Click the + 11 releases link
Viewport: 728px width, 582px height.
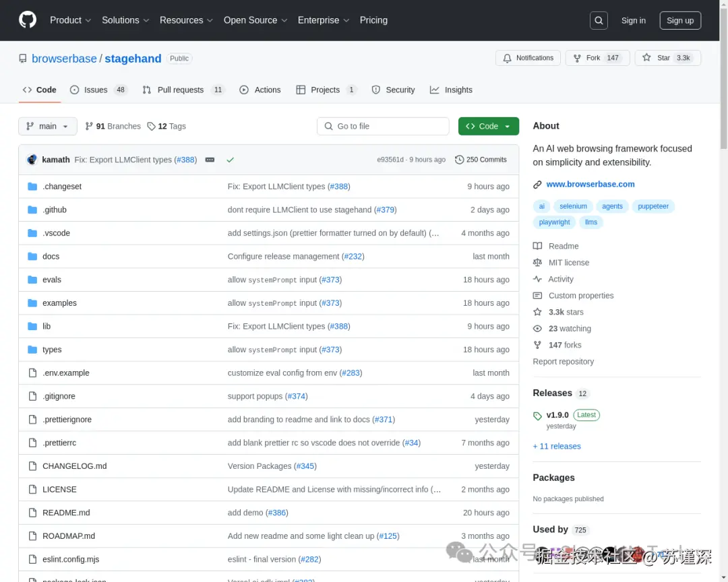click(x=557, y=446)
